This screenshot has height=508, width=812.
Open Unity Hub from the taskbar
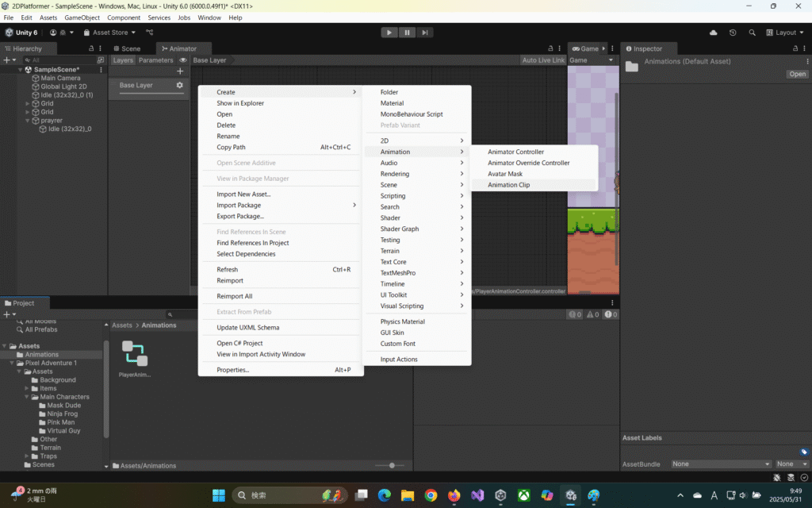501,495
